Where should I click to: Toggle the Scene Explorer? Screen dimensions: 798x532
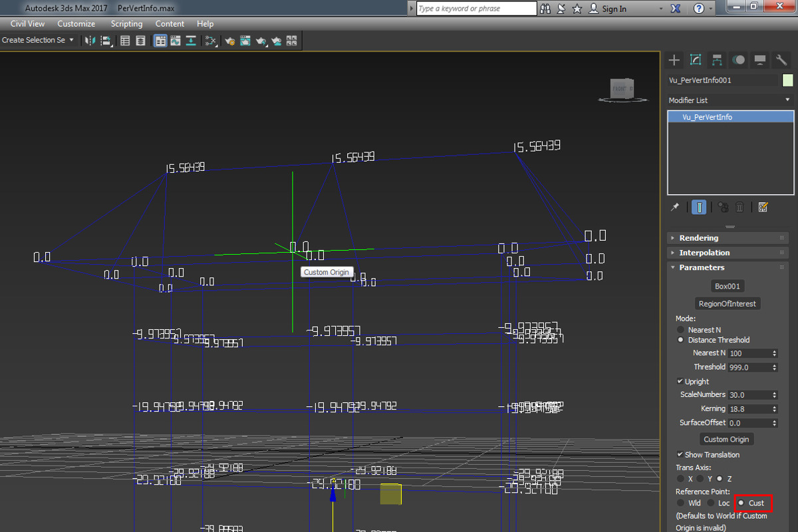(x=125, y=41)
